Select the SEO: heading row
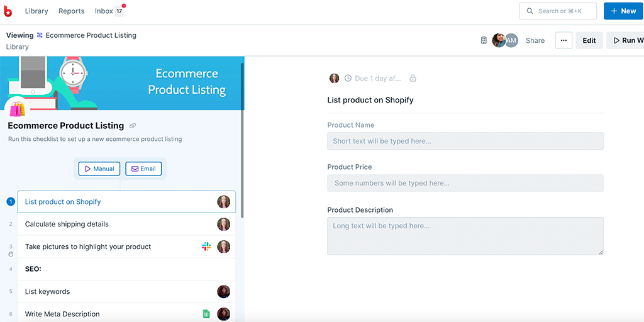 [x=126, y=269]
